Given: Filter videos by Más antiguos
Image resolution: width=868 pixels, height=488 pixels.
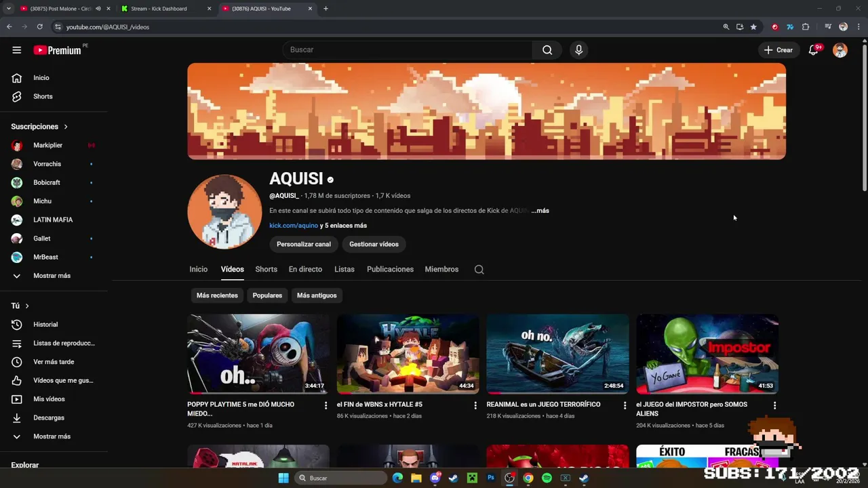Looking at the screenshot, I should click(317, 296).
